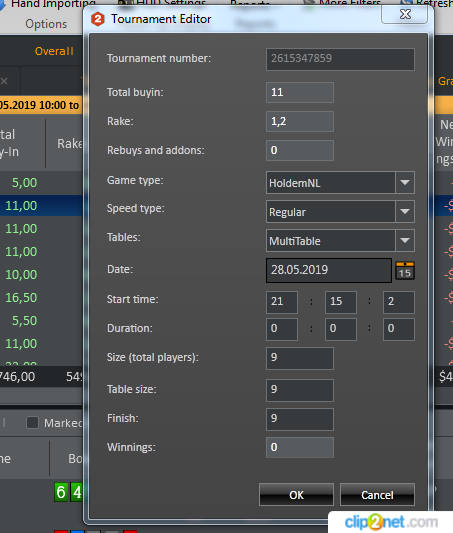Open the date picker calendar icon
Viewport: 453px width, 533px height.
(405, 271)
